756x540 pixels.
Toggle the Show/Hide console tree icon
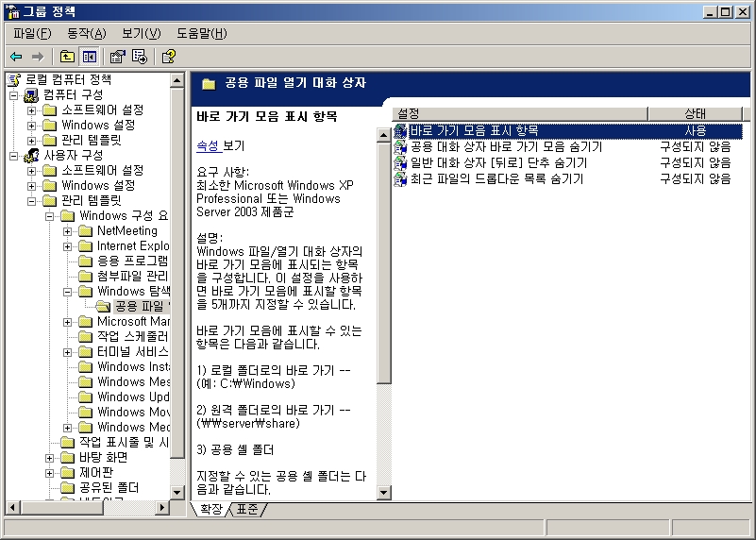pos(90,57)
